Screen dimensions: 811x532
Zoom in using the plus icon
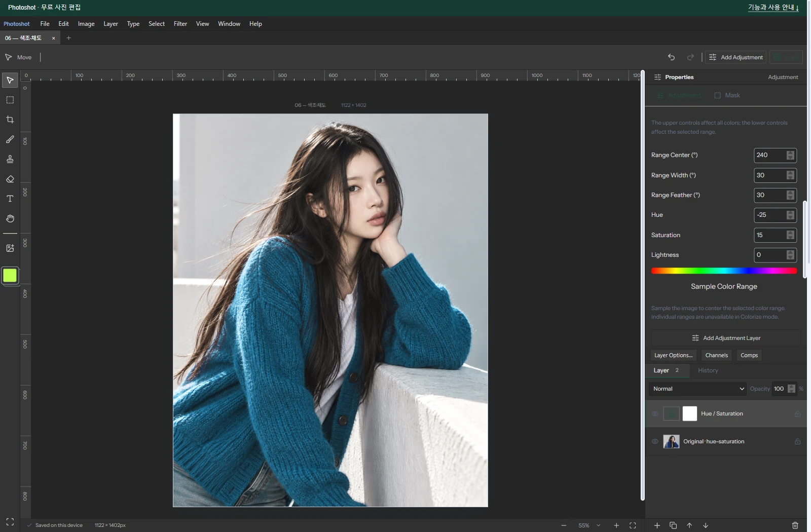[616, 525]
